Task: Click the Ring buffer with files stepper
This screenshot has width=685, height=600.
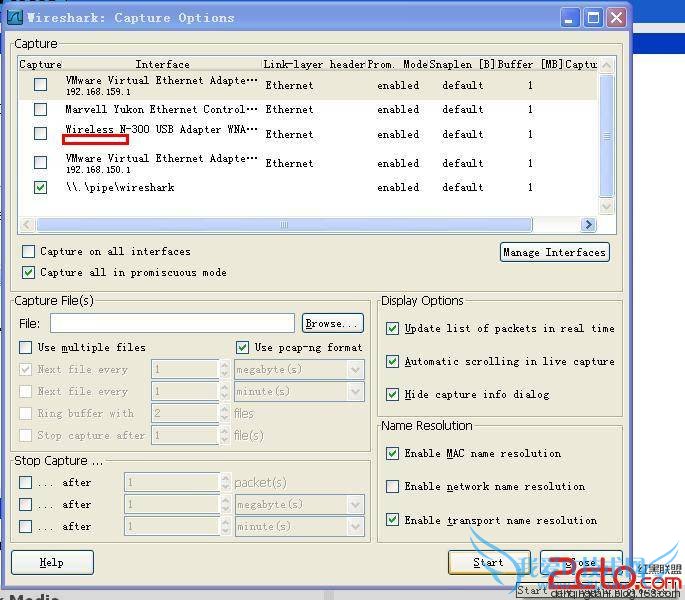Action: (225, 413)
